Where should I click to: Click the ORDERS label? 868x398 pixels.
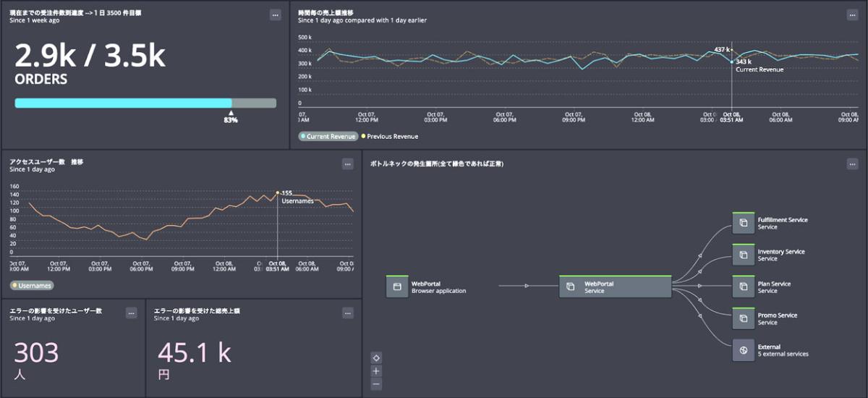click(x=41, y=80)
